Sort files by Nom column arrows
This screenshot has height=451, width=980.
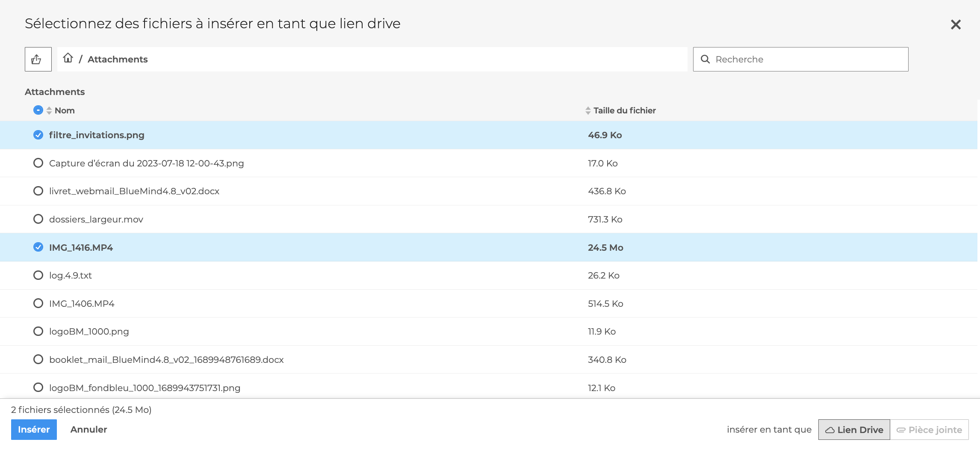coord(49,110)
